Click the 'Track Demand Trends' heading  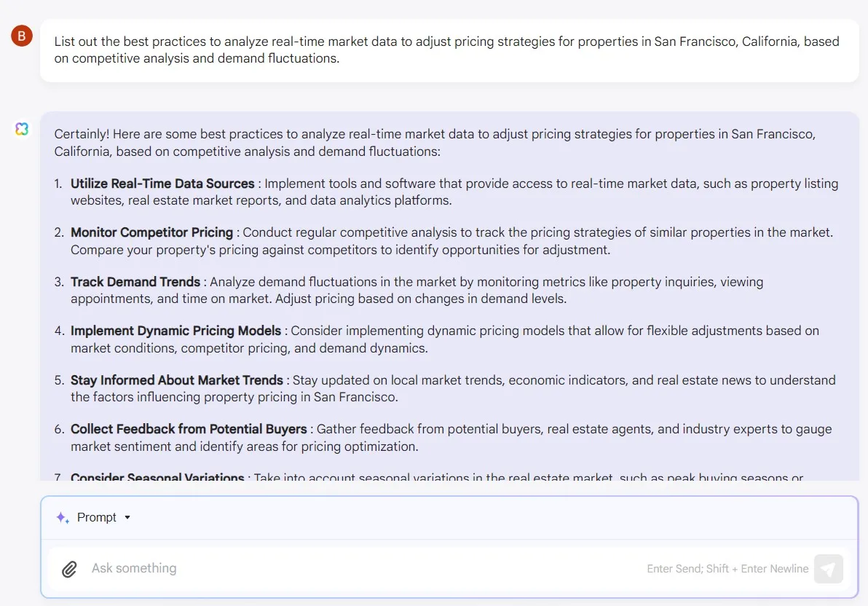pos(135,282)
